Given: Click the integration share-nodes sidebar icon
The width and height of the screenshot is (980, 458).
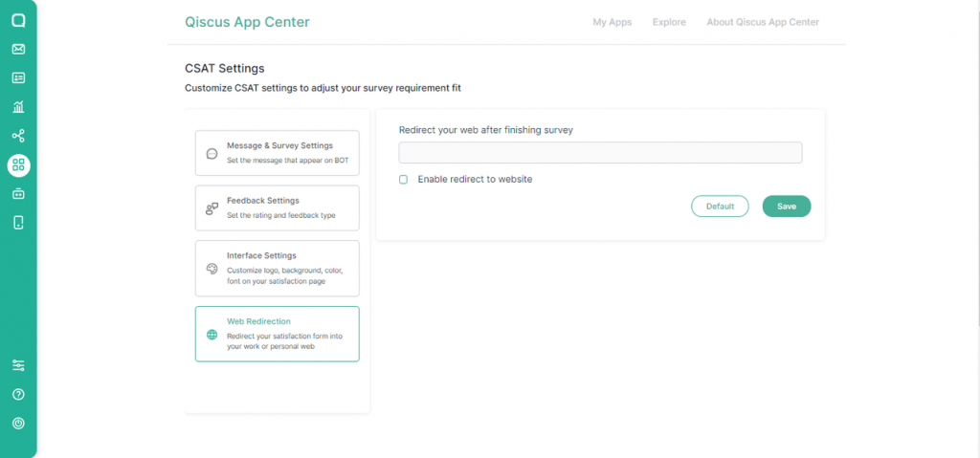Looking at the screenshot, I should 18,136.
